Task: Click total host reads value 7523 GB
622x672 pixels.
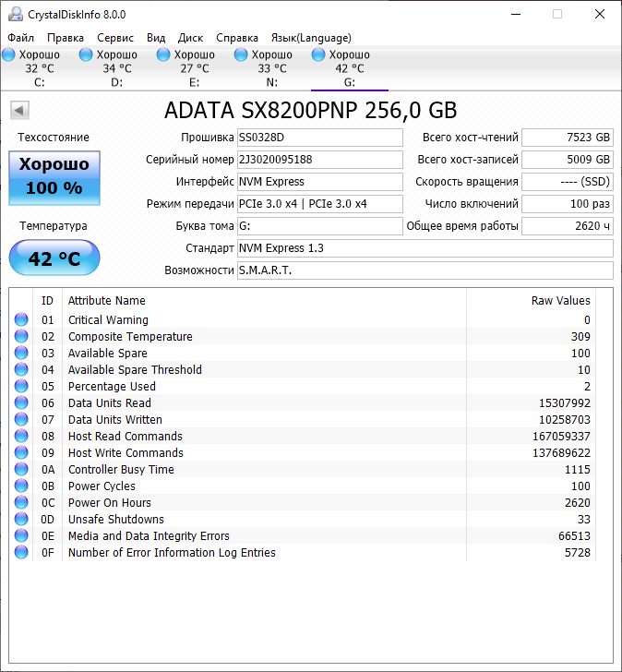Action: (x=568, y=138)
